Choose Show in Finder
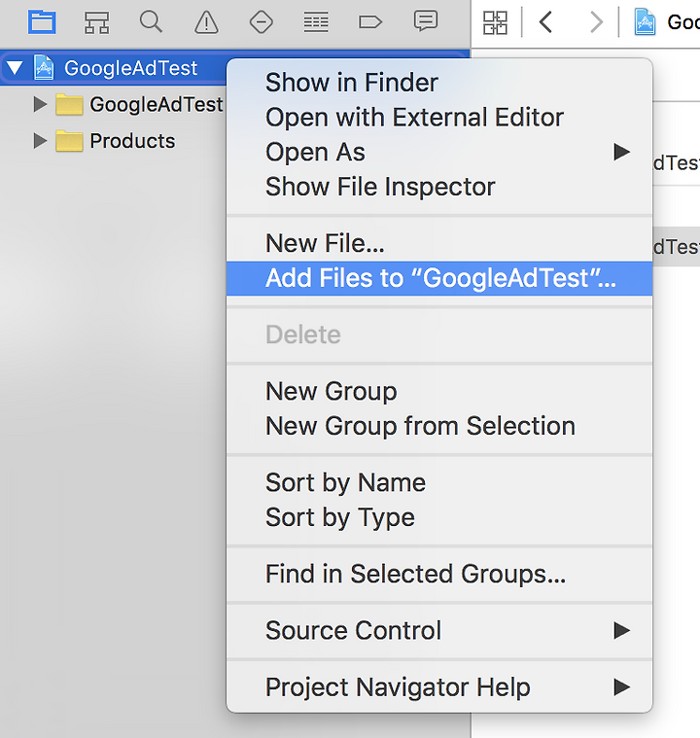This screenshot has width=700, height=738. pos(439,83)
